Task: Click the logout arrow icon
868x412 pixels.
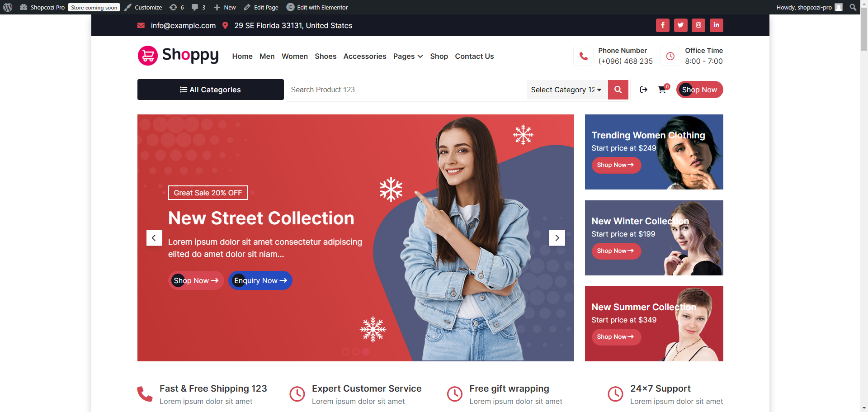Action: click(644, 90)
